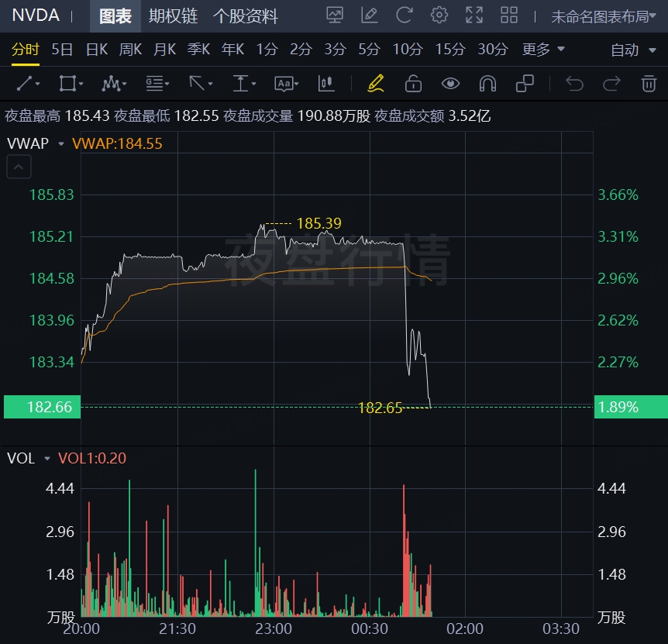Click the 185.83 price axis label
Image resolution: width=668 pixels, height=644 pixels.
52,195
